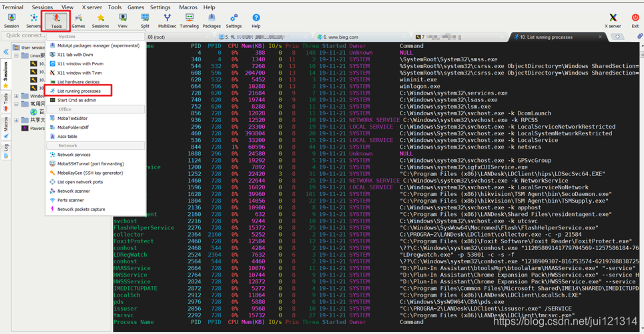Switch to the Log vertical side tab
This screenshot has width=644, height=334.
pos(6,150)
